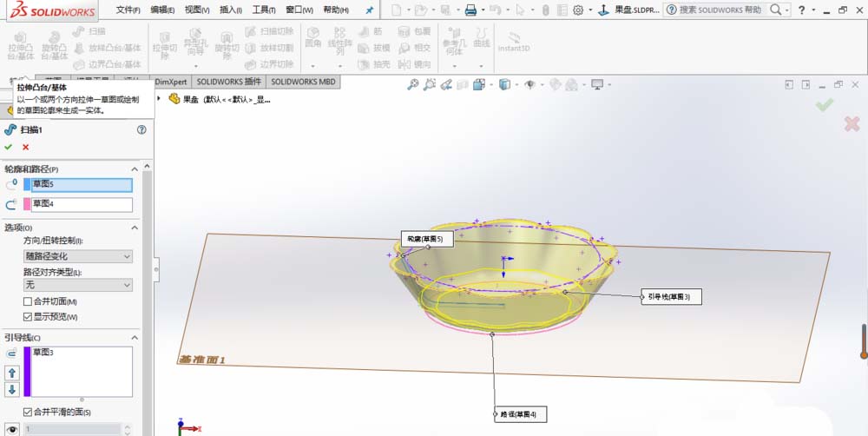Viewport: 868px width, 436px height.
Task: Select the Lofted Boss/Base (放样凸台/基体) tool
Action: (108, 48)
